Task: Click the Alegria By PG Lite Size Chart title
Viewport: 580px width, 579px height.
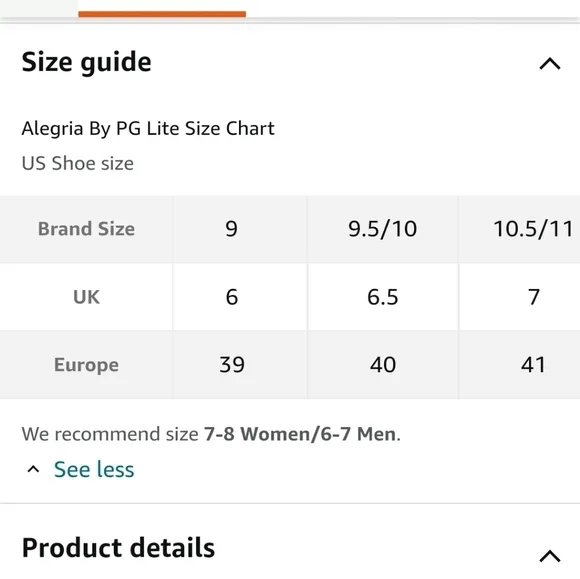Action: point(148,129)
